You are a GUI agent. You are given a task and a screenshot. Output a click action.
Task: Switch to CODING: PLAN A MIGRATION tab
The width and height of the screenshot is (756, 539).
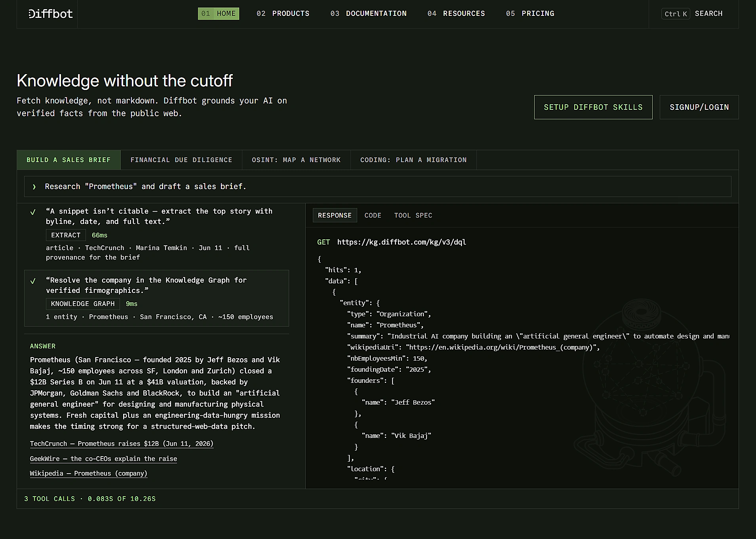413,160
